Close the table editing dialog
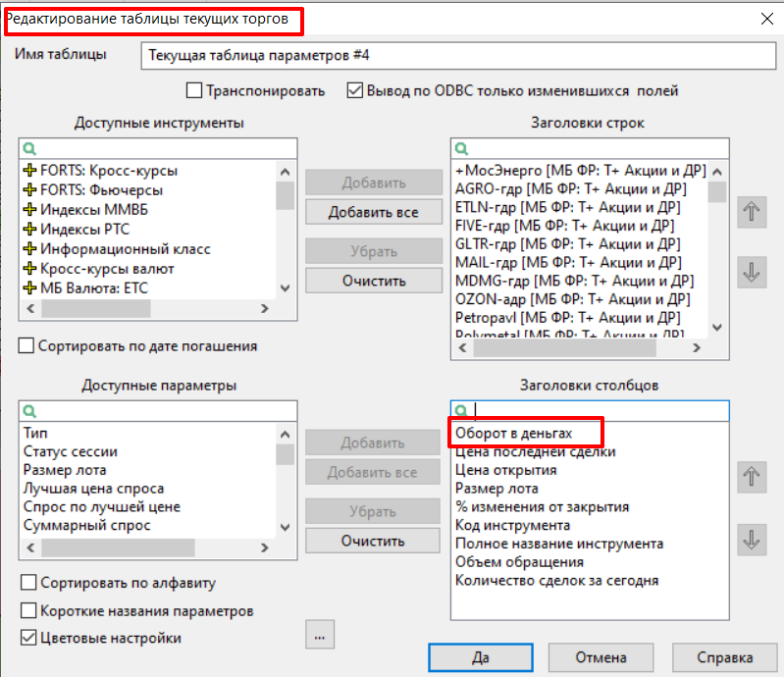784x677 pixels. (x=765, y=18)
